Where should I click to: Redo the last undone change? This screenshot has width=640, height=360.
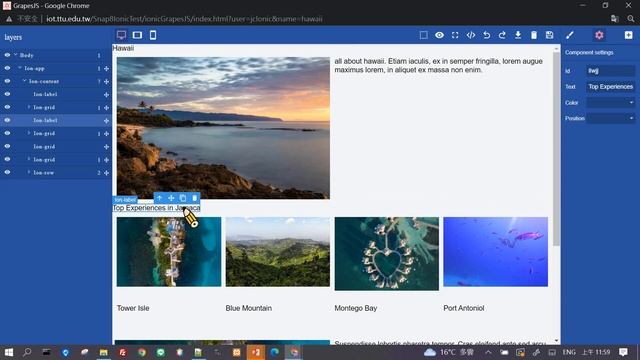[502, 35]
